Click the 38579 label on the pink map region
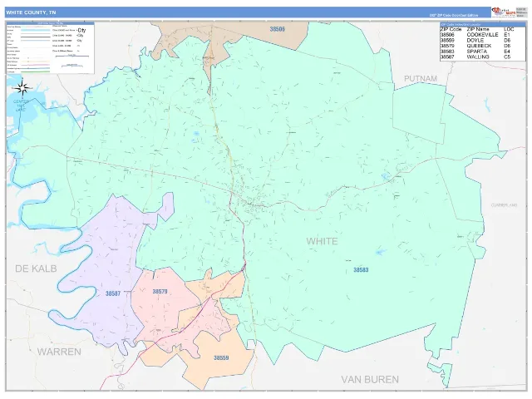 click(160, 292)
